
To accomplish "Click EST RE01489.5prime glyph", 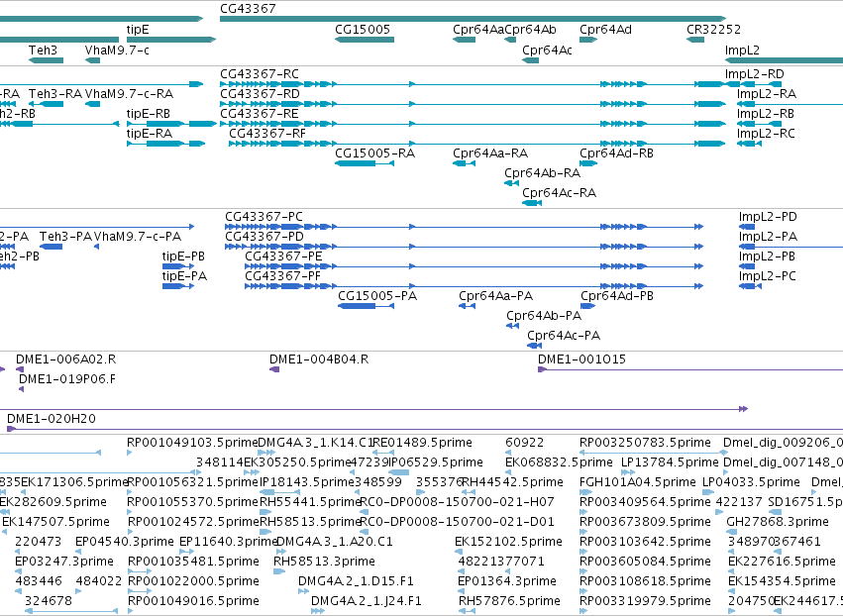I will click(383, 453).
